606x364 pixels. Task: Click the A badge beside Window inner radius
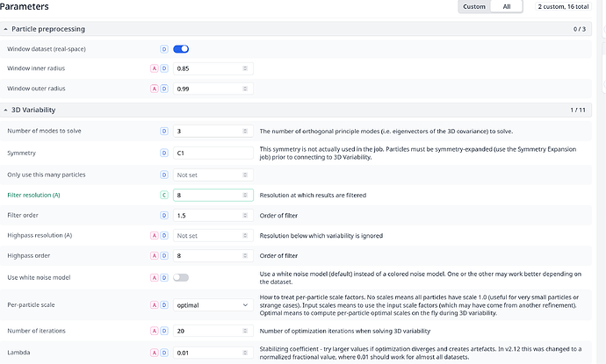(x=154, y=68)
